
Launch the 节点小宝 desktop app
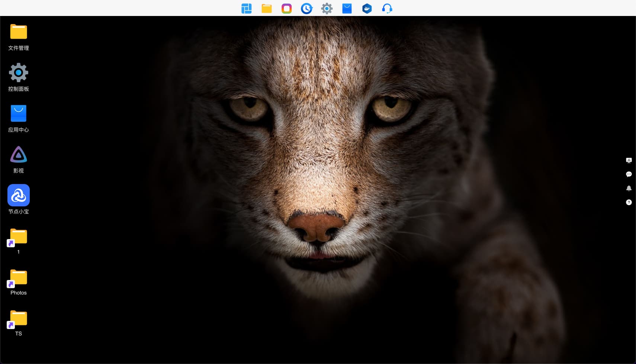[19, 199]
